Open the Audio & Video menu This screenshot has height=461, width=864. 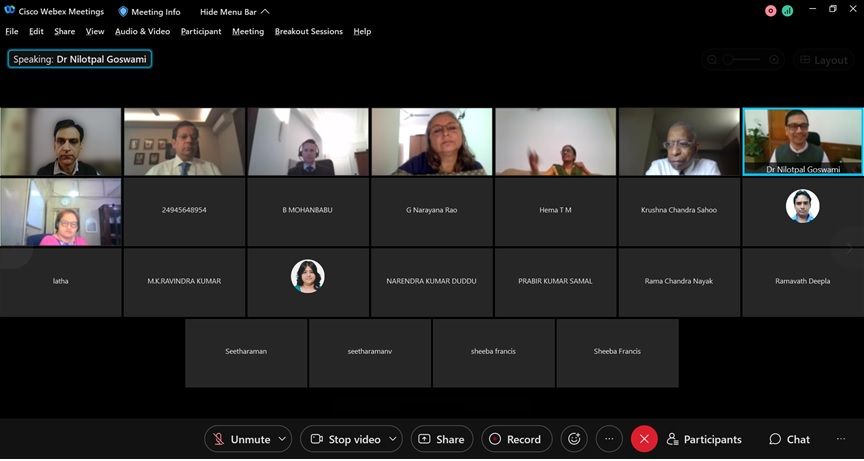[142, 31]
